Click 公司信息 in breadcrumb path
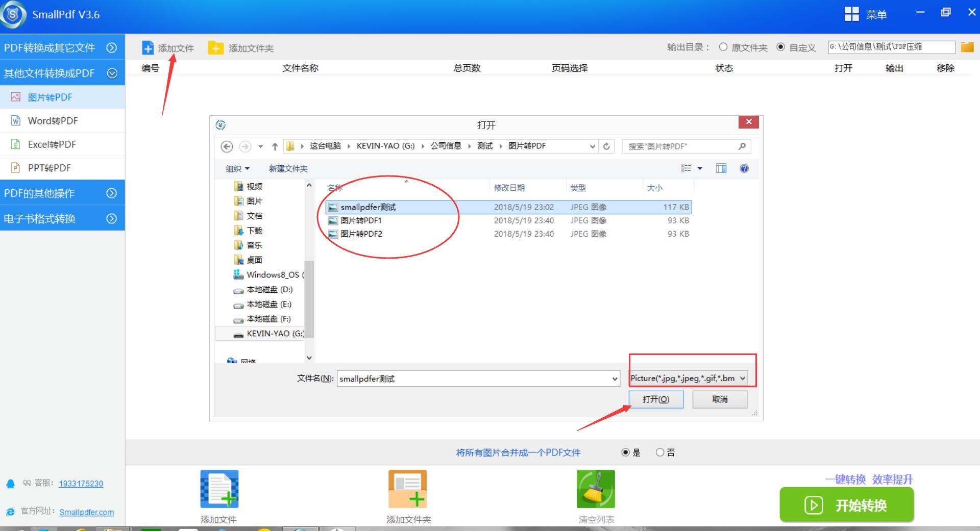This screenshot has height=531, width=980. [x=446, y=146]
